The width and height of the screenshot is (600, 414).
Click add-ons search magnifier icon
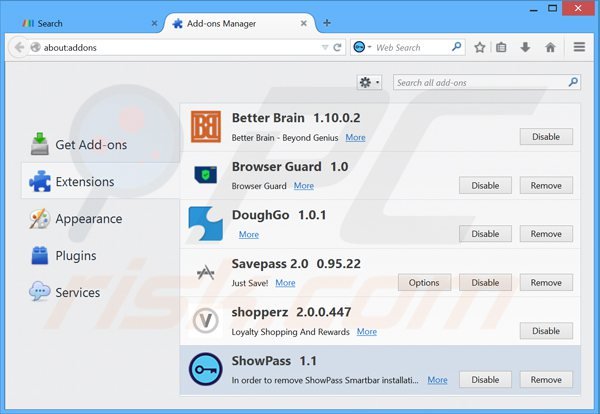click(x=573, y=82)
